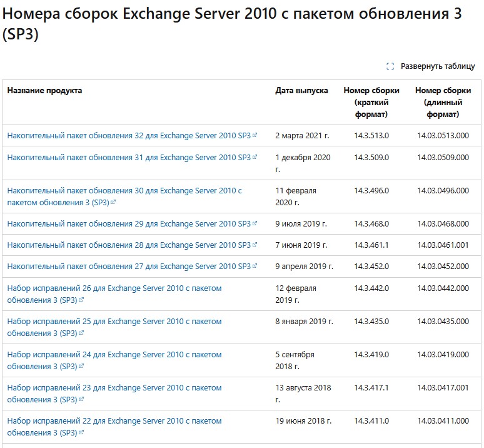The image size is (484, 448).
Task: Click external link icon for rollup 26
Action: pyautogui.click(x=82, y=300)
